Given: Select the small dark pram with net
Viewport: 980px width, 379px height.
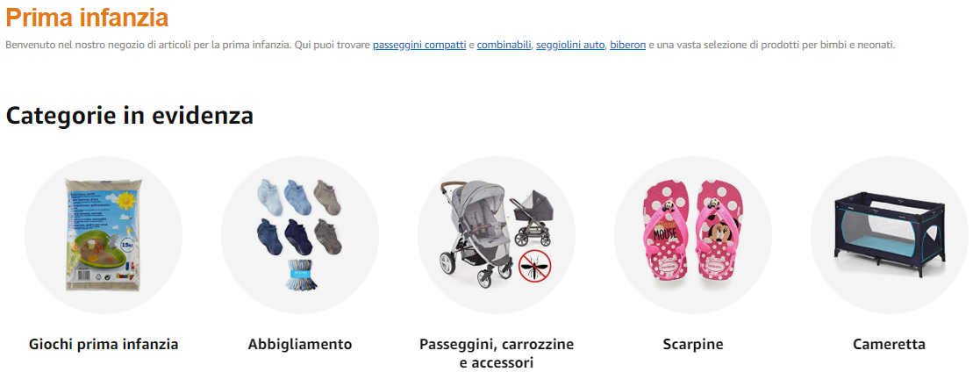Looking at the screenshot, I should pyautogui.click(x=533, y=217).
